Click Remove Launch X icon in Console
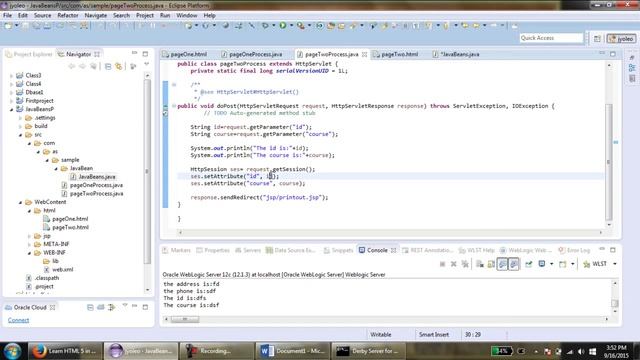 [453, 264]
